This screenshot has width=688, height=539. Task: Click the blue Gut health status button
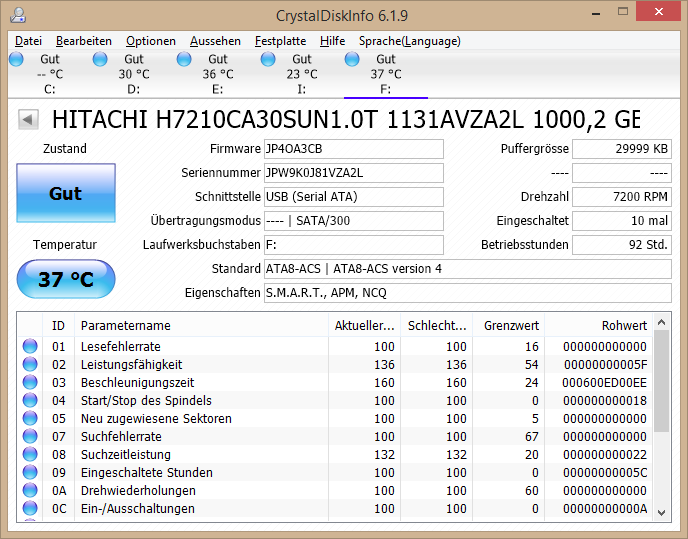click(66, 193)
